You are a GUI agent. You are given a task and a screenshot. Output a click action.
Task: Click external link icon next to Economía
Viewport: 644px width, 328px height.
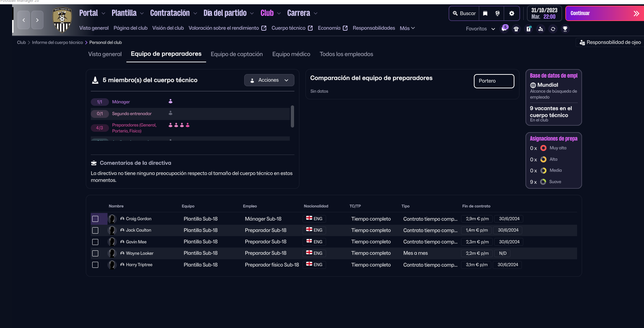point(345,28)
